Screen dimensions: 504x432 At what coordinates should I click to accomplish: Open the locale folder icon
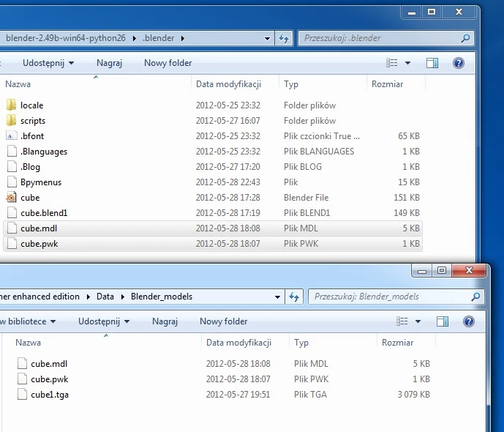(x=11, y=105)
